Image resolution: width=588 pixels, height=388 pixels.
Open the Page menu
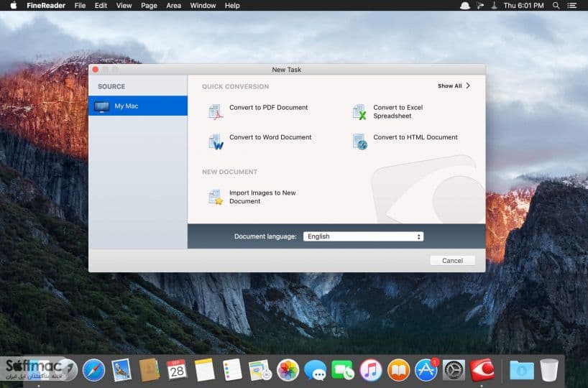[149, 6]
